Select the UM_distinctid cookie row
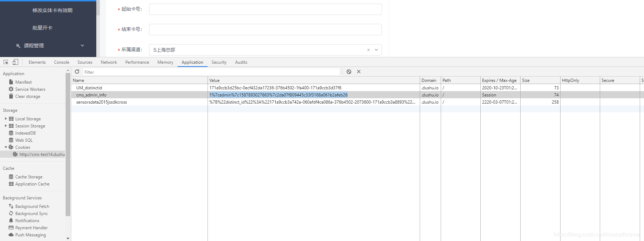The height and width of the screenshot is (241, 644). coord(358,88)
